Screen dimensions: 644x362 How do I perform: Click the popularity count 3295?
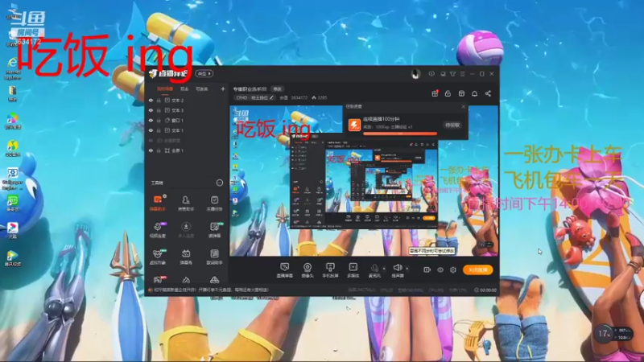(x=322, y=97)
